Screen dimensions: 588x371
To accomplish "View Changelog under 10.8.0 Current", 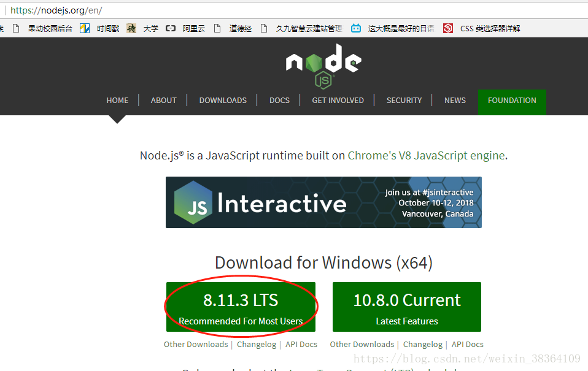I will click(x=423, y=345).
